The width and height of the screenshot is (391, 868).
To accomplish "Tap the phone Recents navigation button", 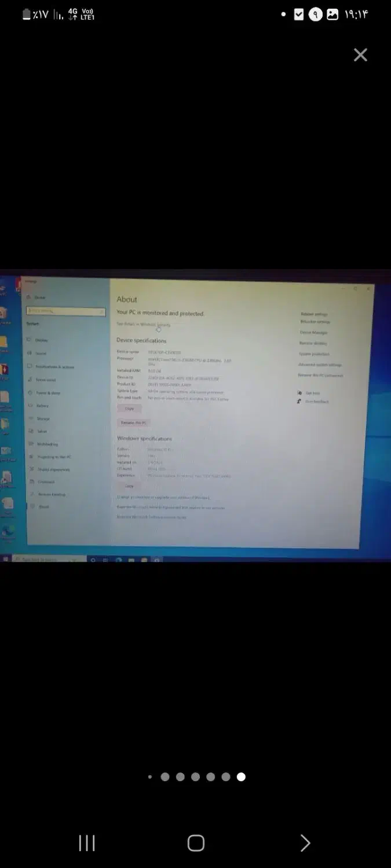I will [87, 843].
